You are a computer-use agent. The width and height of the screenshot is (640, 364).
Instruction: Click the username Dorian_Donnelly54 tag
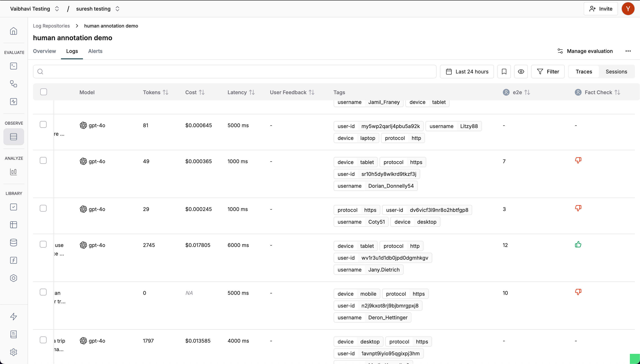pos(375,186)
